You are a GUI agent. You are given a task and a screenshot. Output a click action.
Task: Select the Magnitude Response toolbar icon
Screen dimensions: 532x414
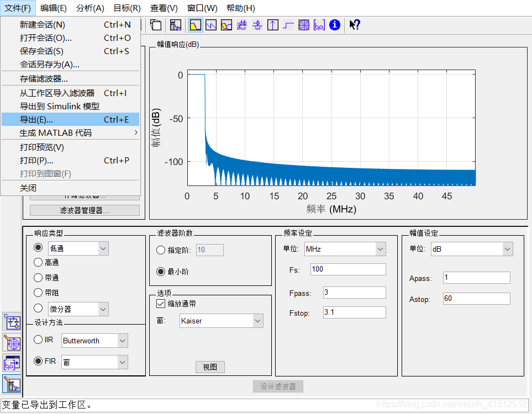click(x=196, y=25)
